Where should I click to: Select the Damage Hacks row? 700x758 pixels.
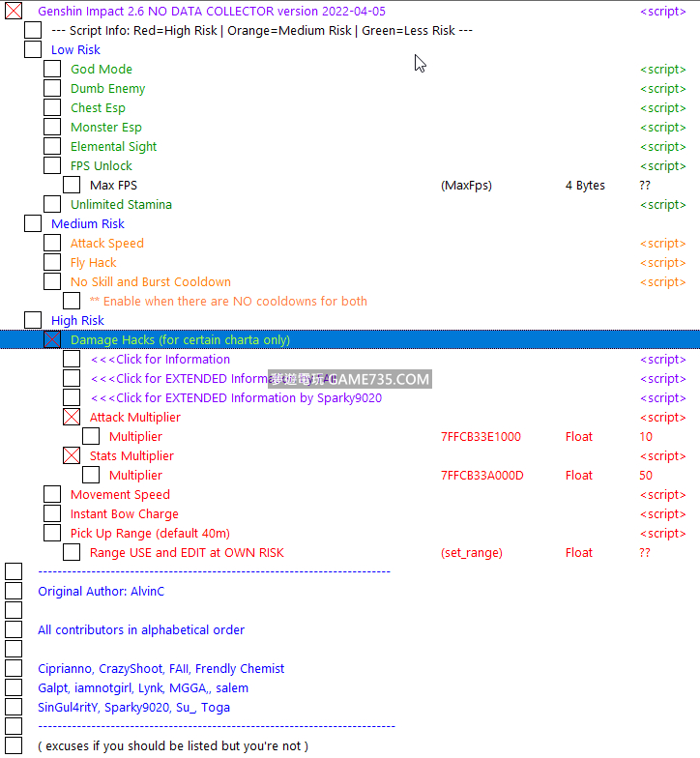click(x=180, y=340)
